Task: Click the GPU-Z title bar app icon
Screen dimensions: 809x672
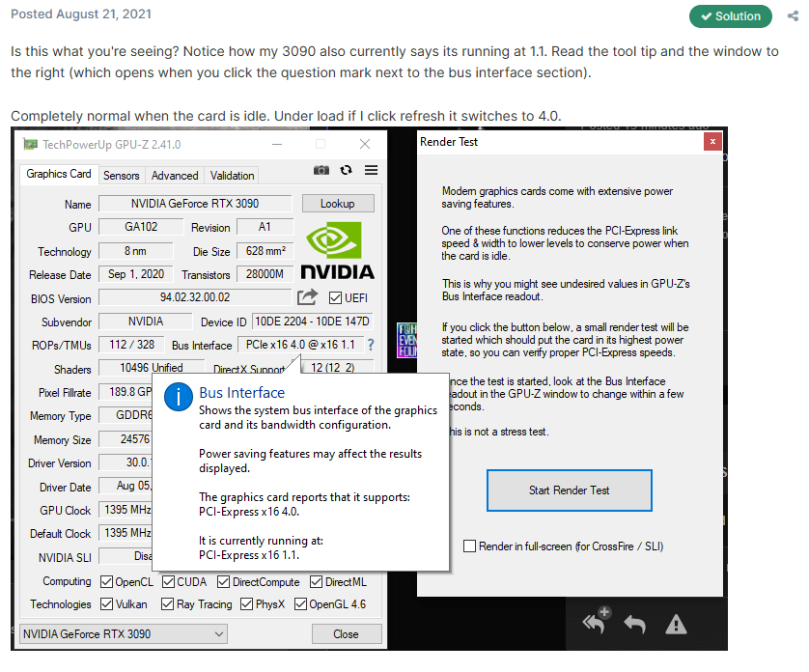Action: coord(30,144)
